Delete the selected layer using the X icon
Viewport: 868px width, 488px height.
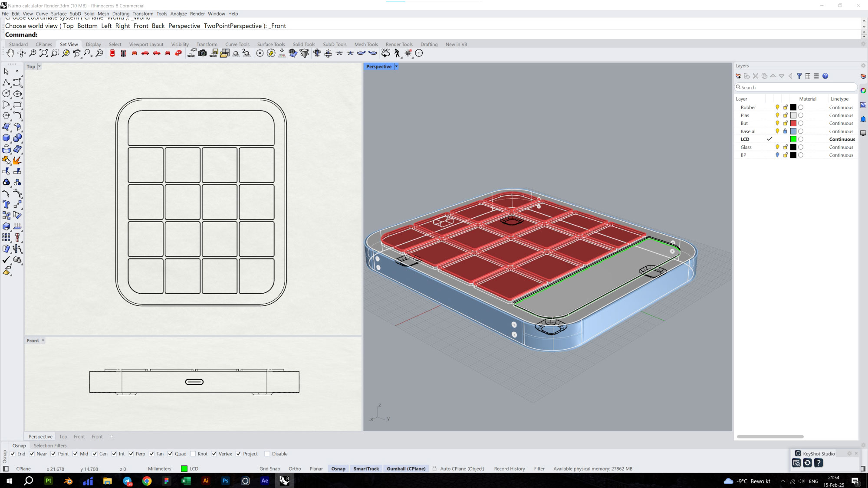(x=756, y=76)
